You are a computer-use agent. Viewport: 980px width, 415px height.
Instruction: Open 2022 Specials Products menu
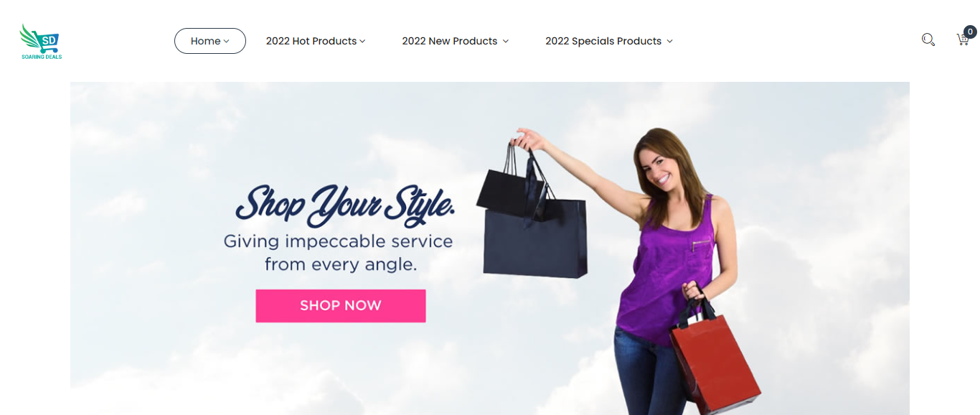pyautogui.click(x=609, y=41)
